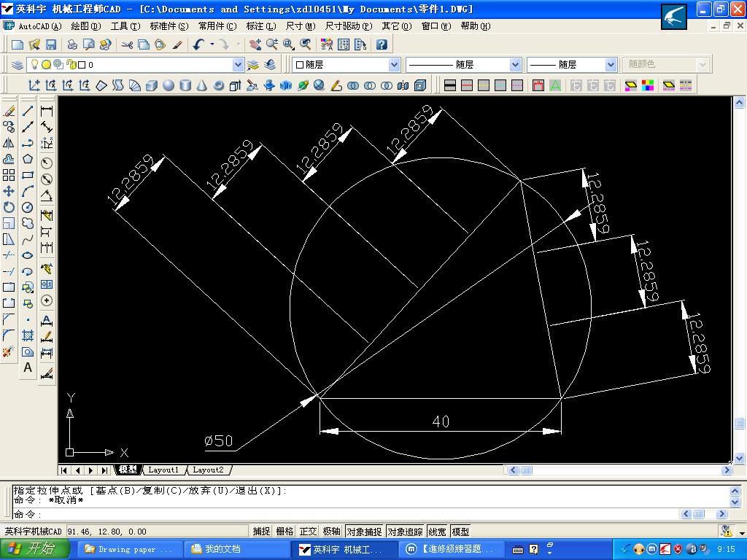747x560 pixels.
Task: Open the Help question mark icon
Action: pos(381,44)
